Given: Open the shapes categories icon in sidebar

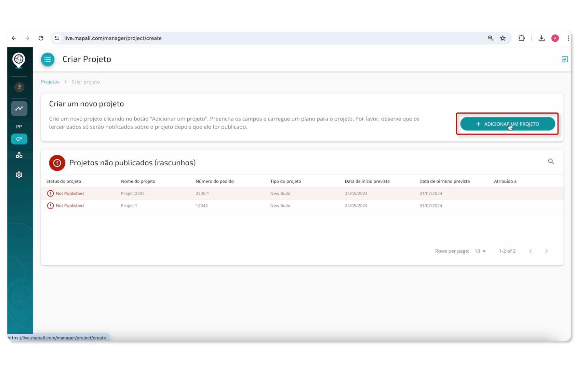Looking at the screenshot, I should 19,155.
